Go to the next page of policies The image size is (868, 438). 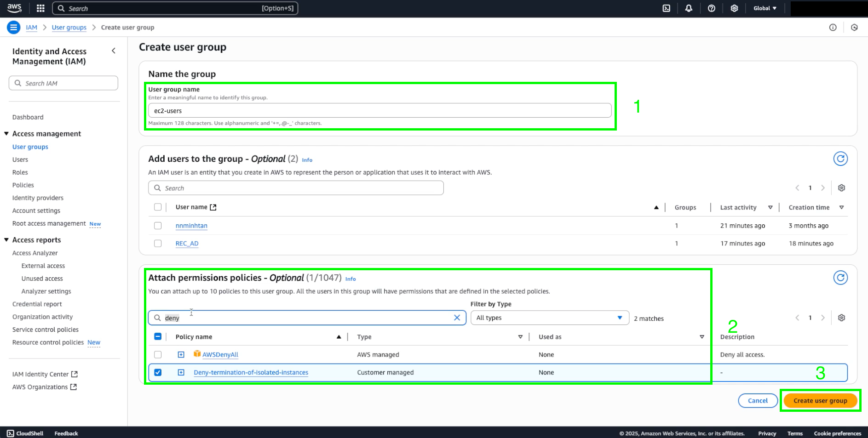coord(823,318)
